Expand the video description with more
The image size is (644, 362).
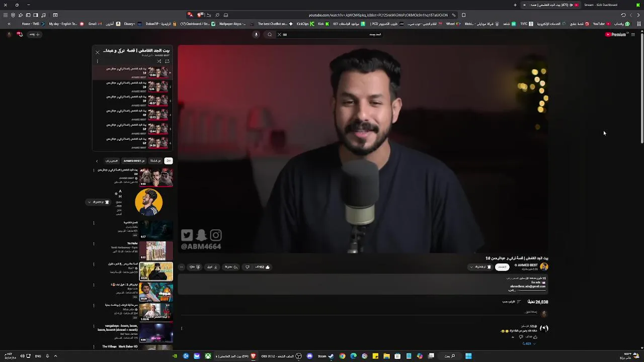[x=512, y=291]
